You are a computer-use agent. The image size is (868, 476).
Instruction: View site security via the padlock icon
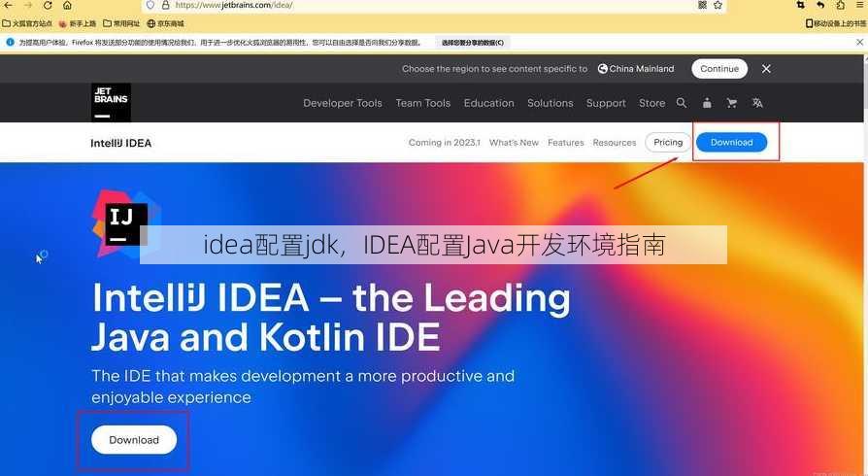click(x=165, y=5)
